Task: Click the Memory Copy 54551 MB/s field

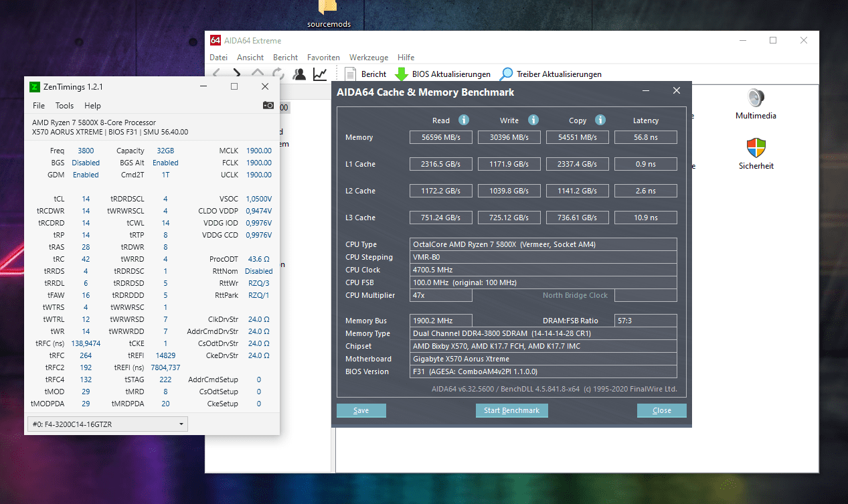Action: [578, 137]
